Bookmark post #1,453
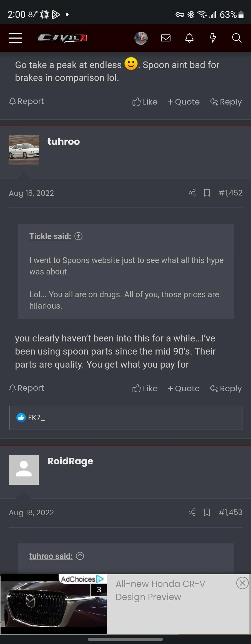The image size is (251, 644). point(207,512)
